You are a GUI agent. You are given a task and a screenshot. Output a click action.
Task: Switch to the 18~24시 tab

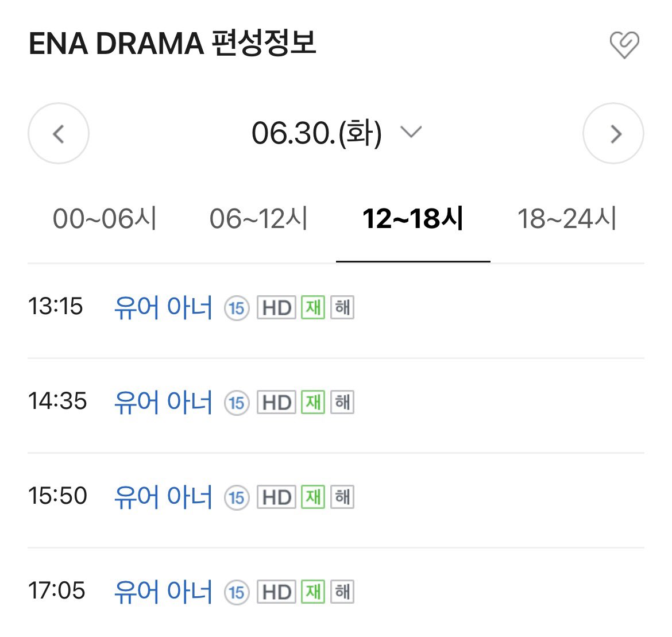(x=567, y=219)
